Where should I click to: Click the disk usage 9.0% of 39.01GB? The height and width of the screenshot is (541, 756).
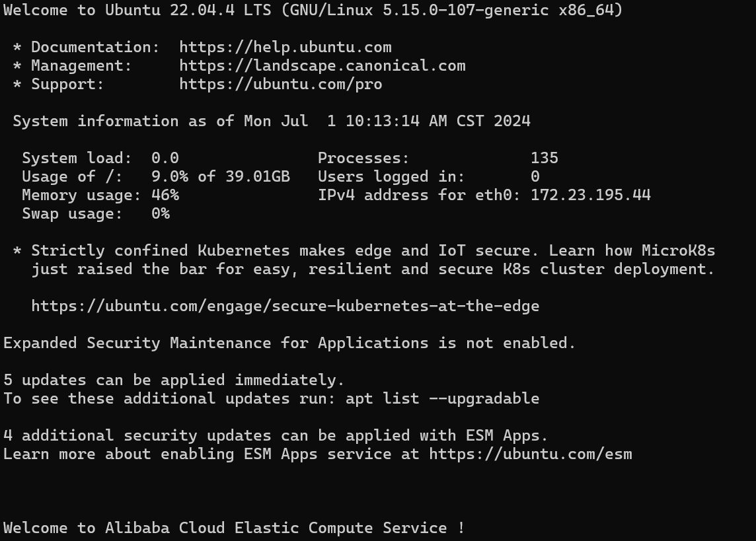pos(220,177)
